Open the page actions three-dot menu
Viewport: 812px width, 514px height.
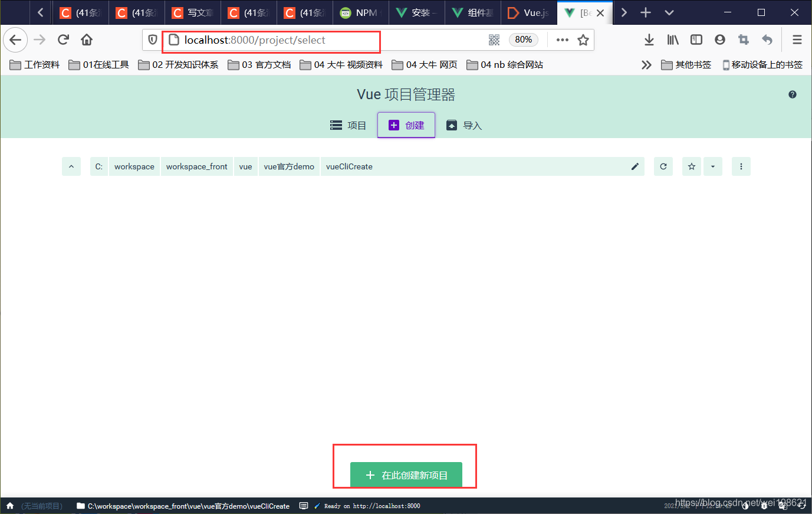[x=563, y=40]
